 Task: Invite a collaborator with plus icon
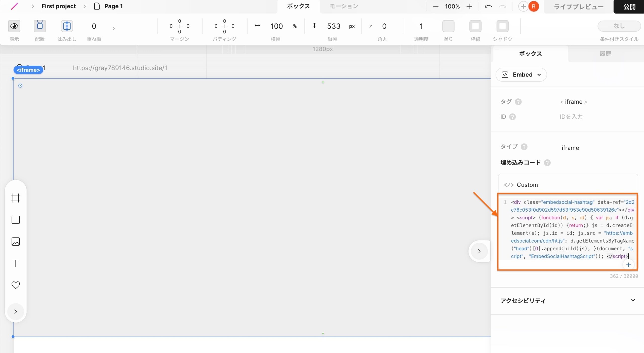(523, 6)
